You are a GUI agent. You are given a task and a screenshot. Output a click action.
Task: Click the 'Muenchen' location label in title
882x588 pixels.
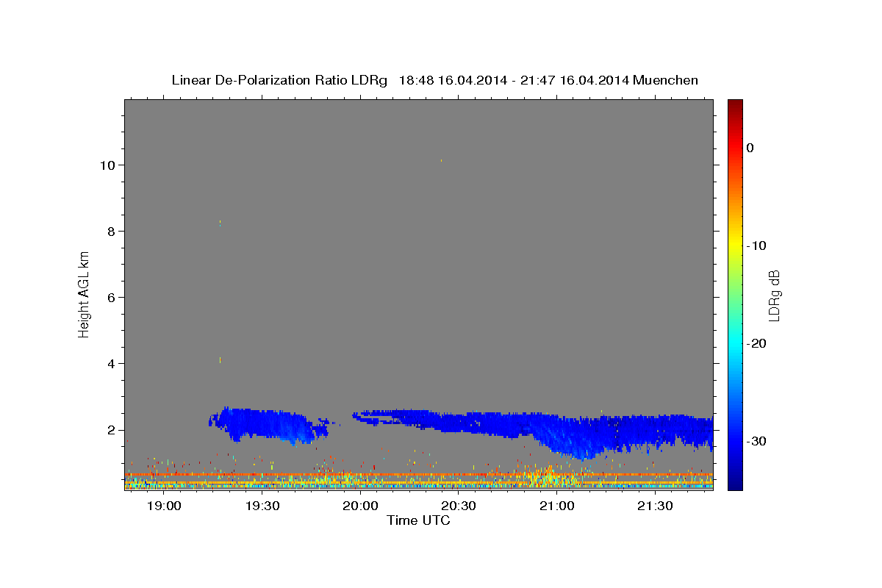(x=666, y=80)
